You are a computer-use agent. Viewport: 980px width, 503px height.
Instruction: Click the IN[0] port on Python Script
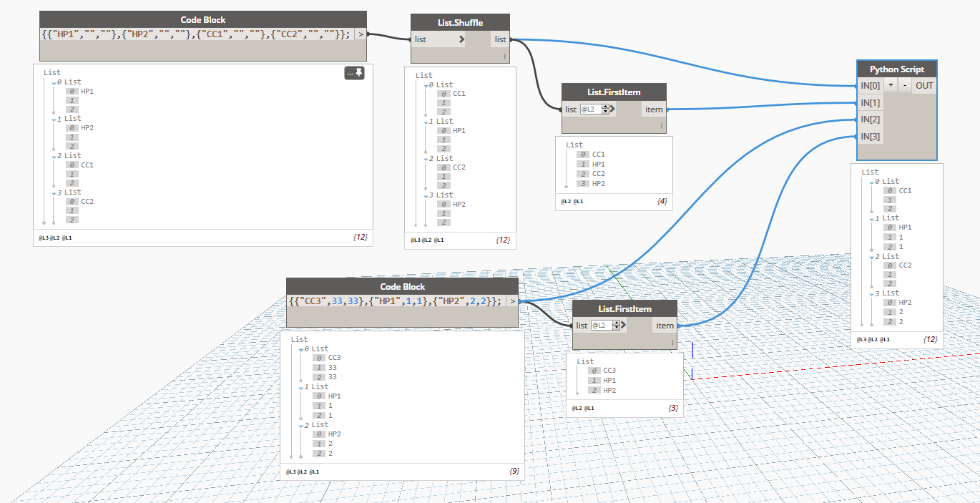pyautogui.click(x=870, y=86)
